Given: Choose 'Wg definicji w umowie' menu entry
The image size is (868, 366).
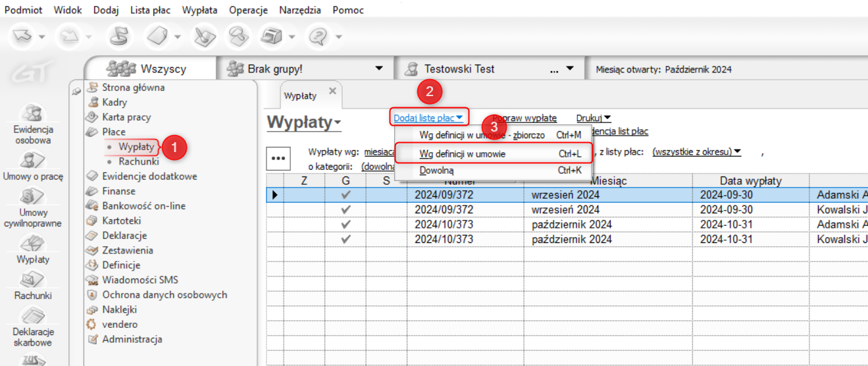Looking at the screenshot, I should pyautogui.click(x=462, y=154).
